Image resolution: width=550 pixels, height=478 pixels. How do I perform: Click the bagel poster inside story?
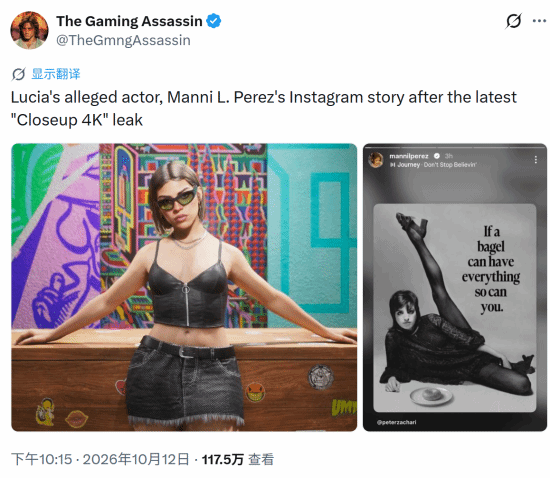[x=455, y=308]
